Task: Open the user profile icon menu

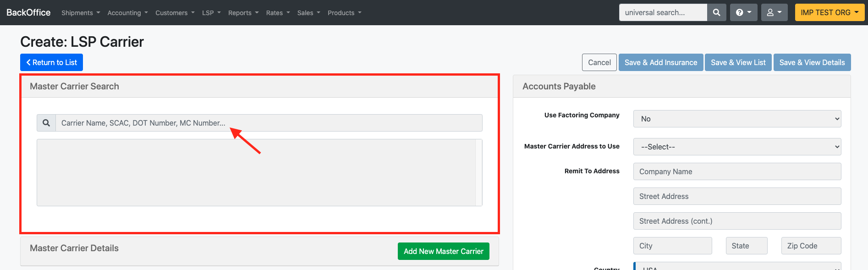Action: point(774,13)
